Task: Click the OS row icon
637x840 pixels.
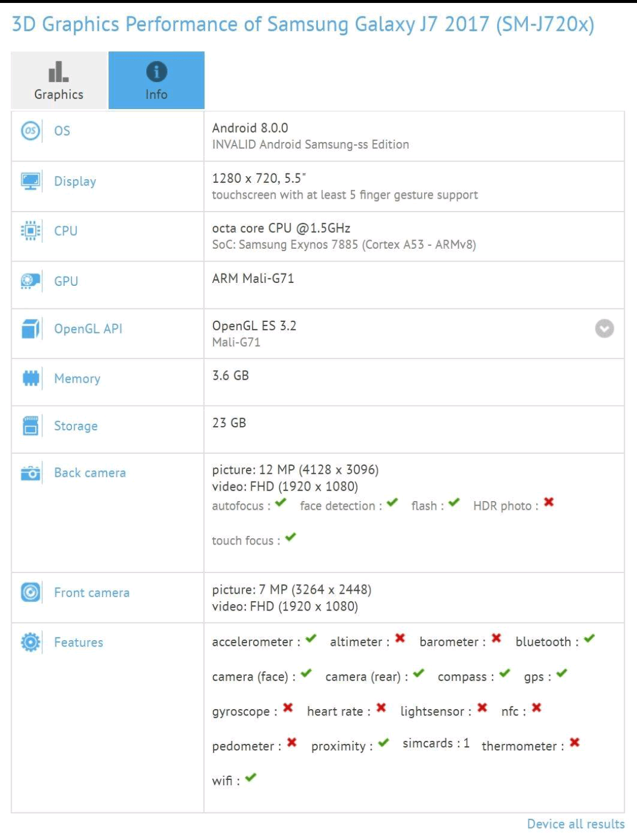Action: click(x=31, y=131)
